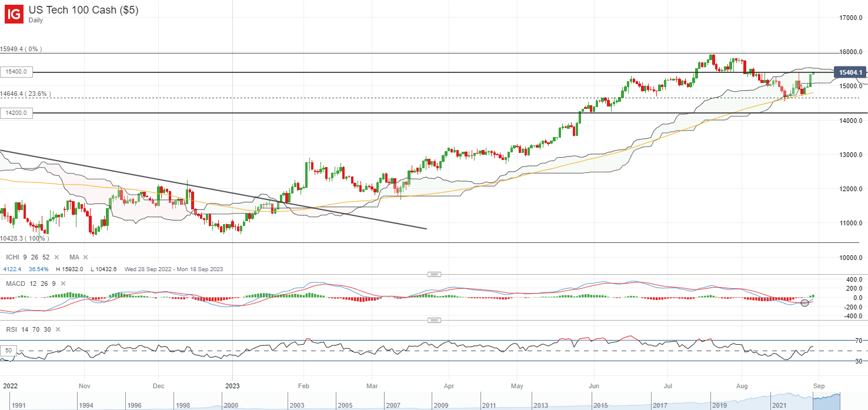Grab the pane resize handle above MACD
The width and height of the screenshot is (868, 410).
coord(434,274)
